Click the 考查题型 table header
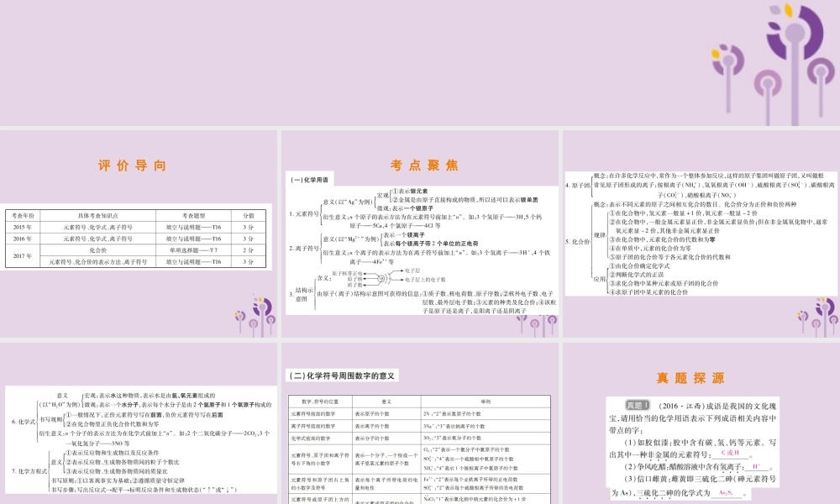The height and width of the screenshot is (504, 840). 193,215
